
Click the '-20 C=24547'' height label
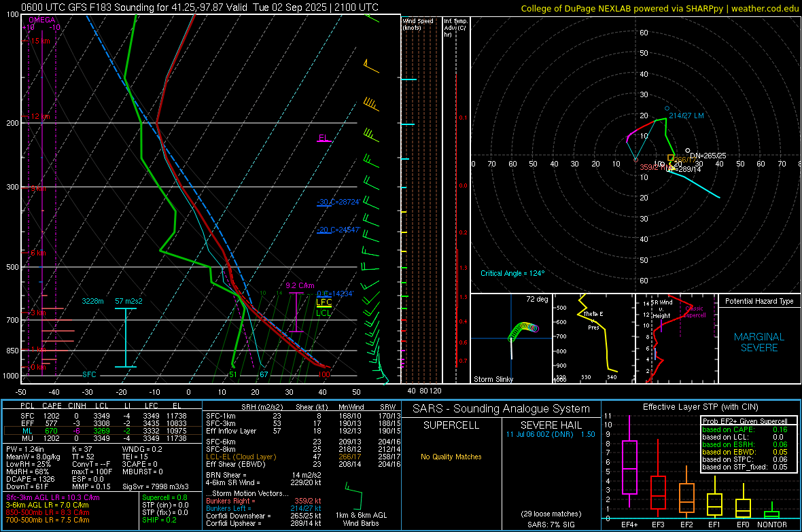point(338,230)
